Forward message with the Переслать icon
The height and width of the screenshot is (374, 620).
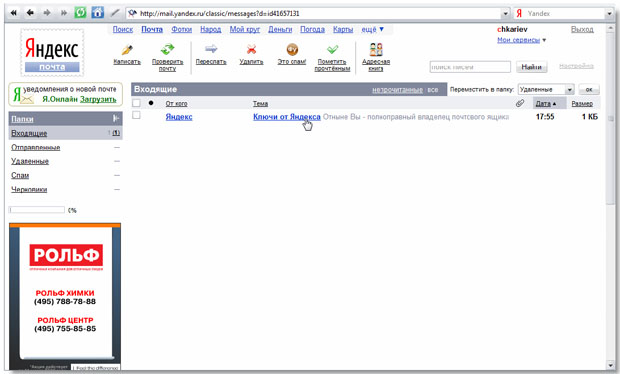[x=211, y=49]
